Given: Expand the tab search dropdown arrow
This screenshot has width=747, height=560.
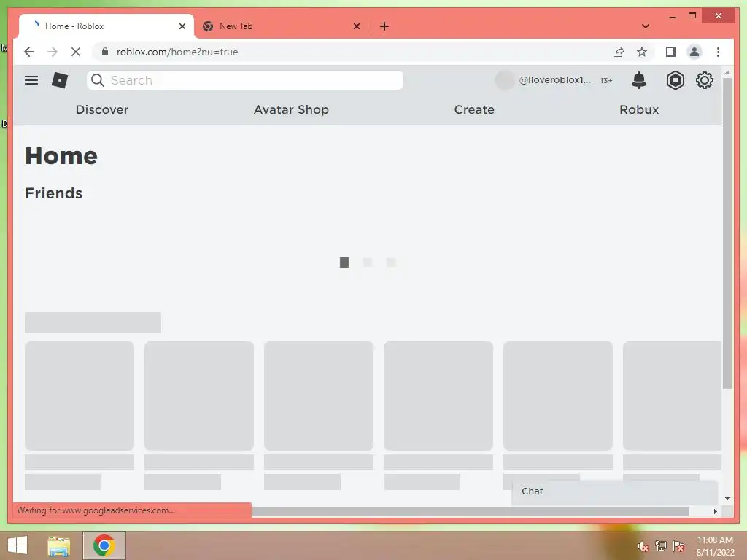Looking at the screenshot, I should 646,26.
